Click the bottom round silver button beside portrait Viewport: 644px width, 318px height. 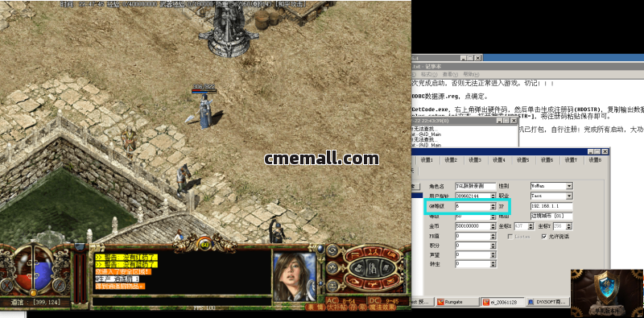tap(332, 286)
